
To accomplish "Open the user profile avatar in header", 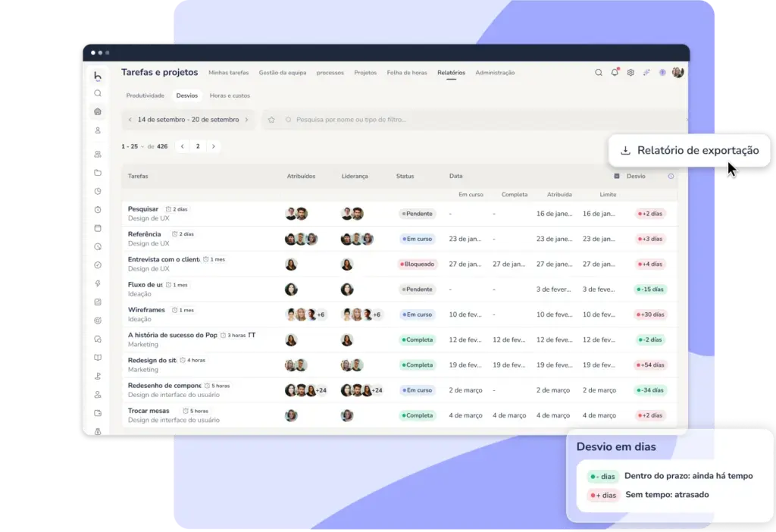I will (x=678, y=72).
